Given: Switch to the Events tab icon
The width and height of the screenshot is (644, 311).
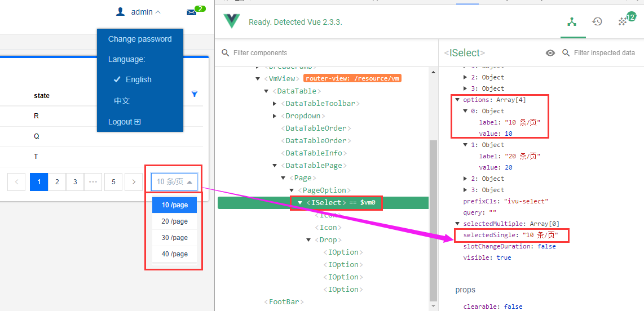Looking at the screenshot, I should point(623,22).
